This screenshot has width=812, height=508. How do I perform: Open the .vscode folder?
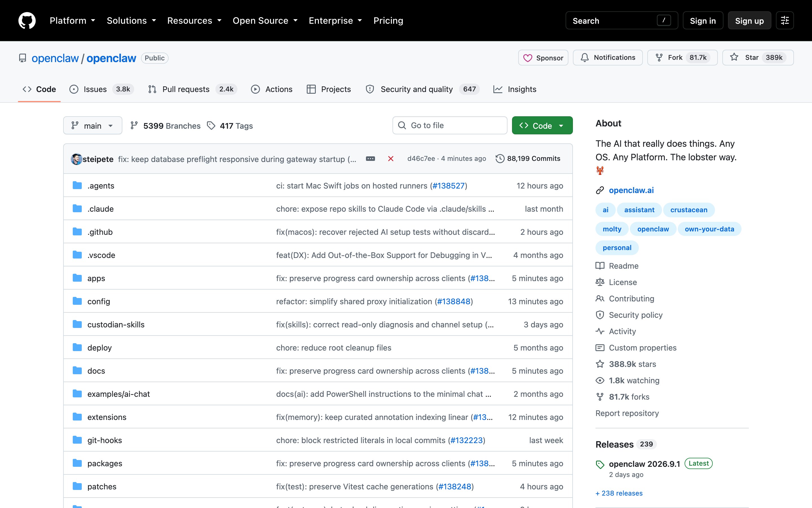[101, 255]
